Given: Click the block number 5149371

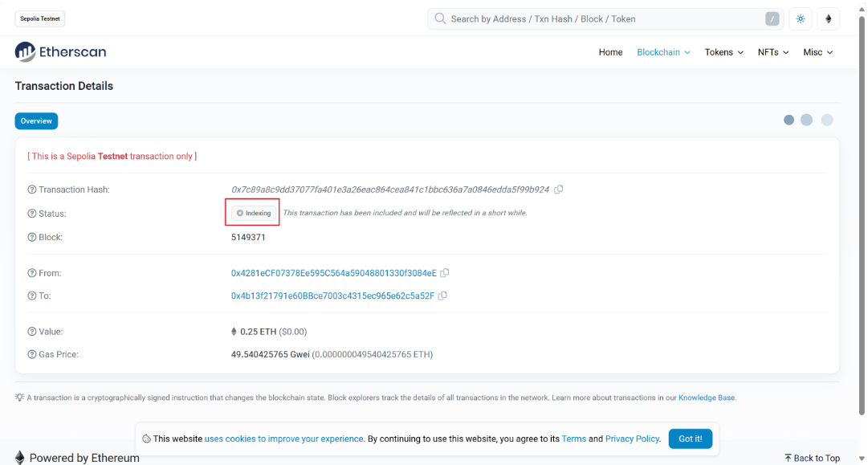Looking at the screenshot, I should pyautogui.click(x=248, y=237).
